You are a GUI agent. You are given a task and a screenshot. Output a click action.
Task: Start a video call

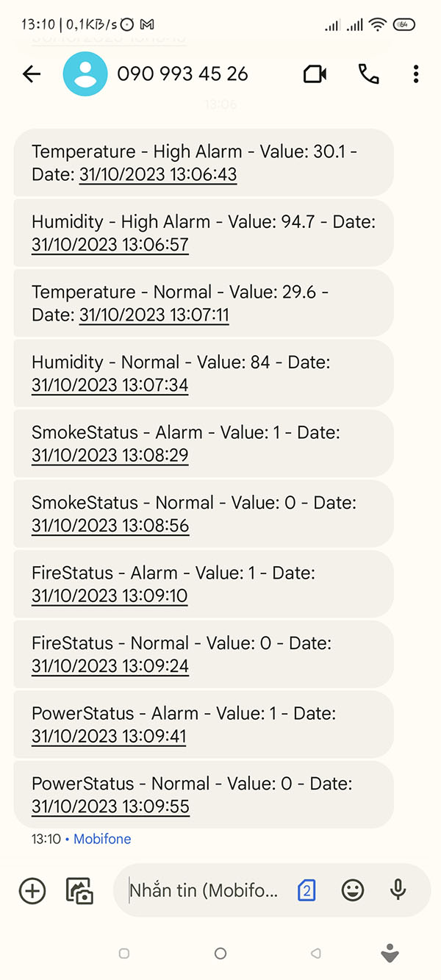[x=315, y=74]
